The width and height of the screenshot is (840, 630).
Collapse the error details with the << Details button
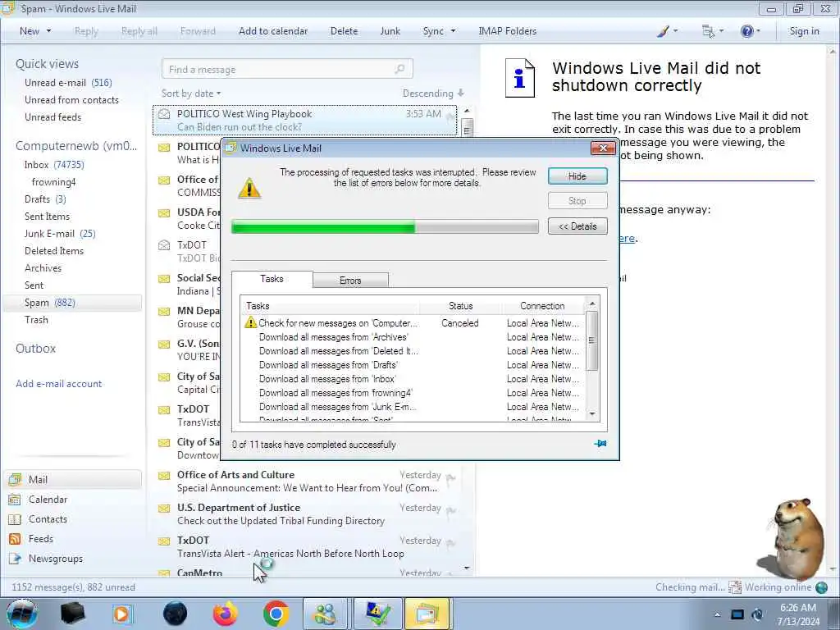coord(577,226)
